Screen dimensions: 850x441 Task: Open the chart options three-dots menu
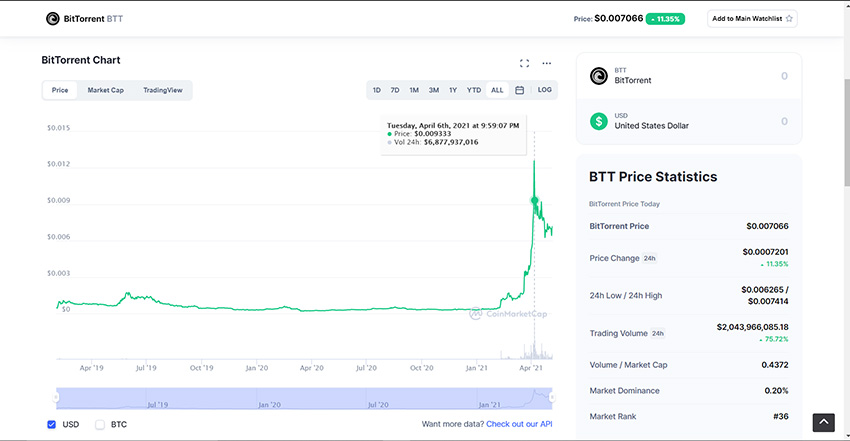click(546, 63)
